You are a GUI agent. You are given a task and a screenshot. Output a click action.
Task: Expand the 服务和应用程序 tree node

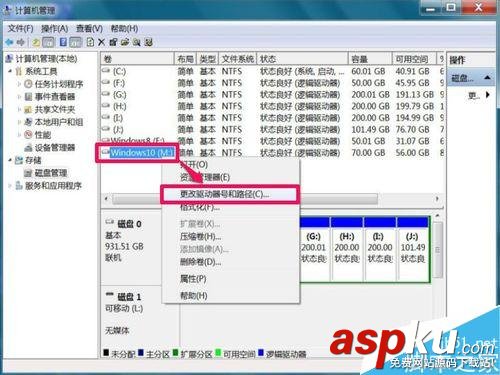[x=10, y=186]
